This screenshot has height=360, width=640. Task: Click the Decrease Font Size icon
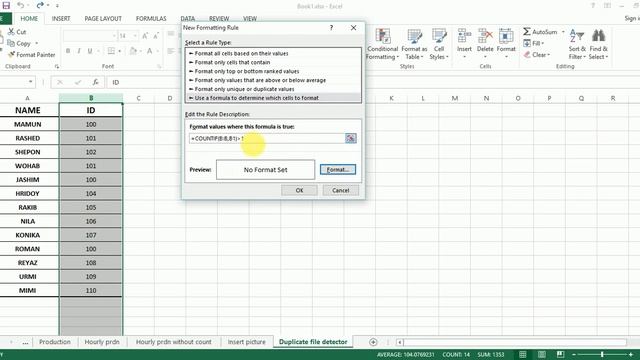[x=156, y=36]
